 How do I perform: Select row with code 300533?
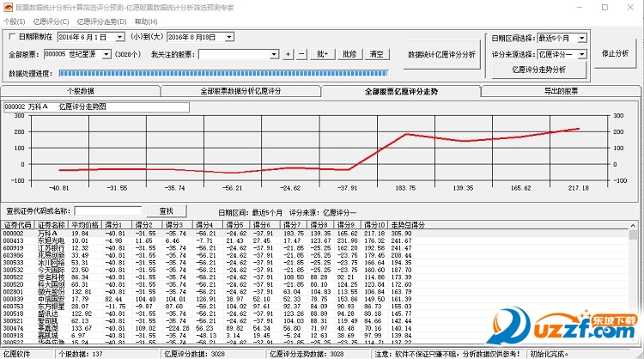point(314,263)
